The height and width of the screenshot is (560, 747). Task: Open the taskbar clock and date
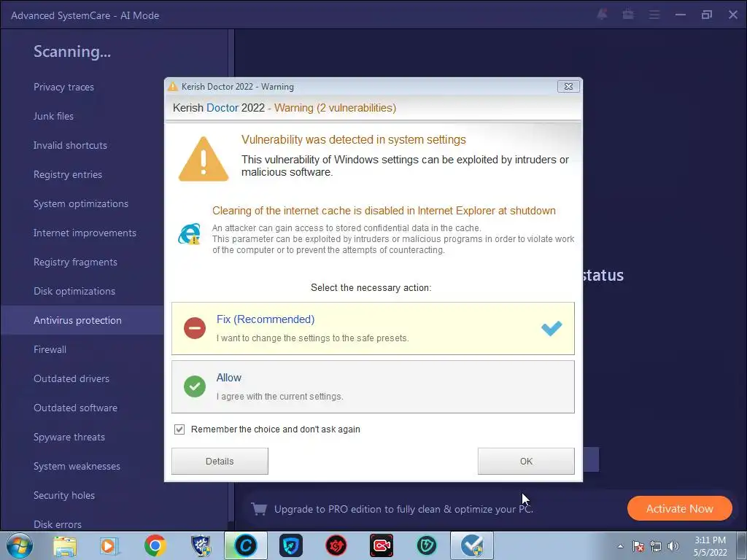point(711,546)
